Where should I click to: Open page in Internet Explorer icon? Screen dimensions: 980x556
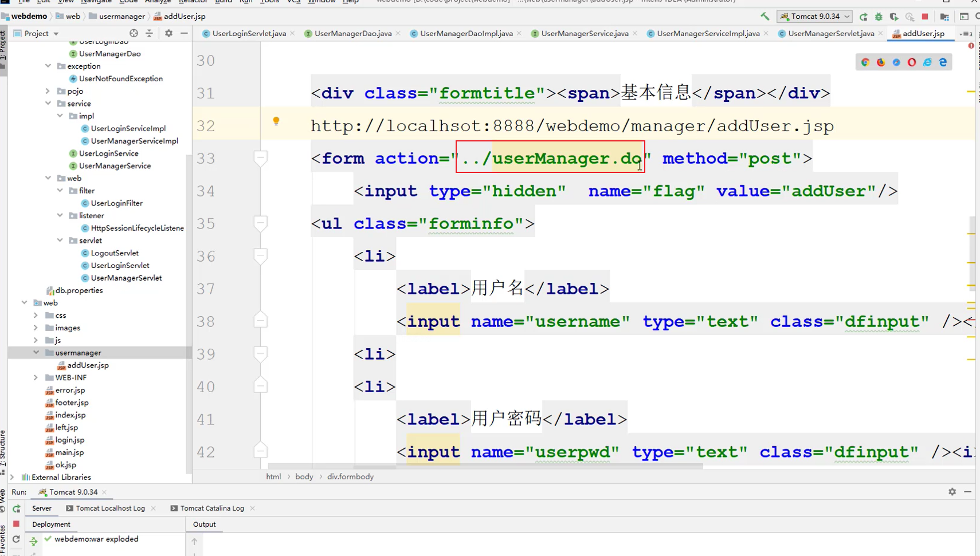click(927, 62)
